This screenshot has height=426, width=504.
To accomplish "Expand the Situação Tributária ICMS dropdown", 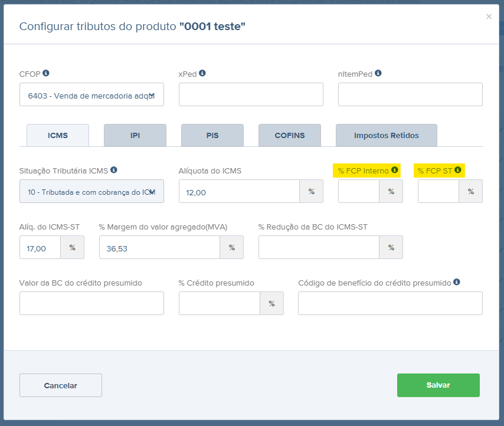I will coord(91,191).
